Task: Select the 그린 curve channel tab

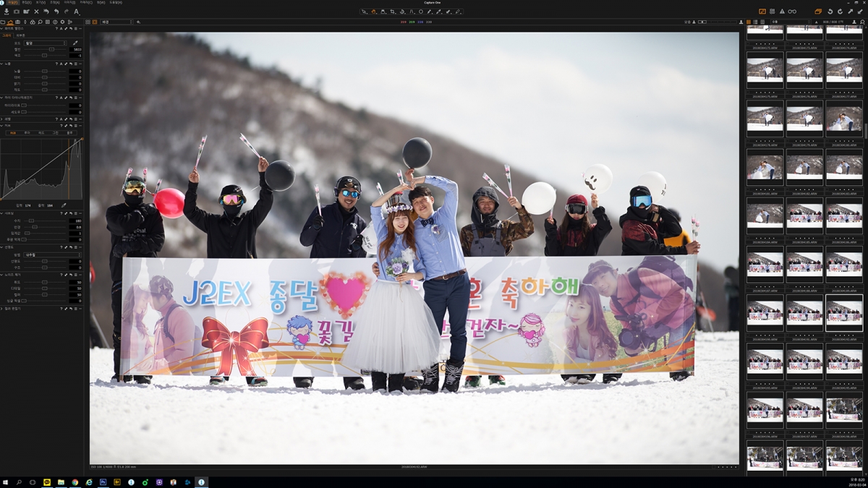Action: tap(56, 133)
